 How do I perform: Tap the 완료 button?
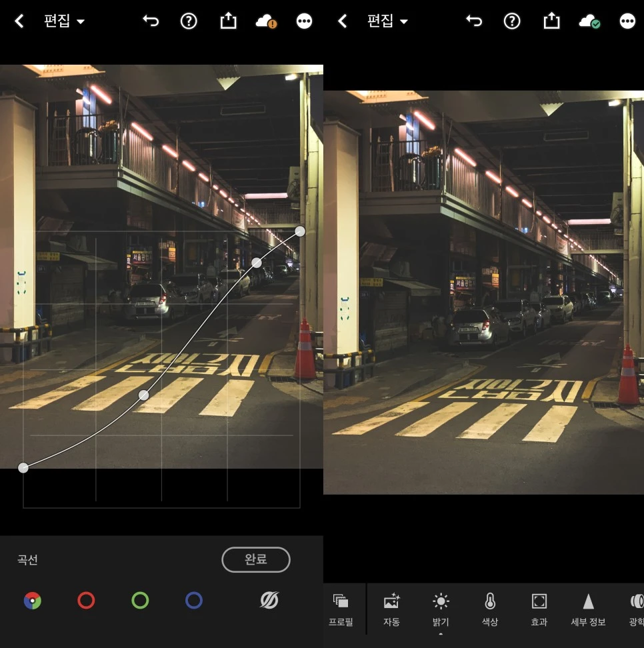(256, 559)
